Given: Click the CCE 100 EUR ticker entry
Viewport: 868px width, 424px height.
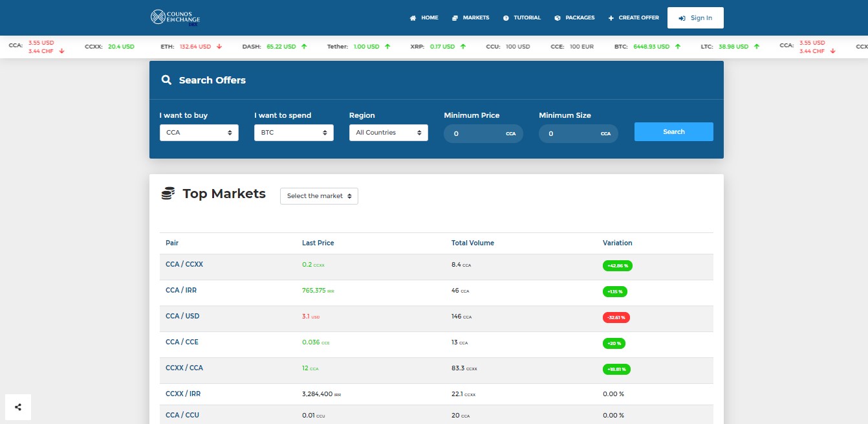Looking at the screenshot, I should click(572, 47).
